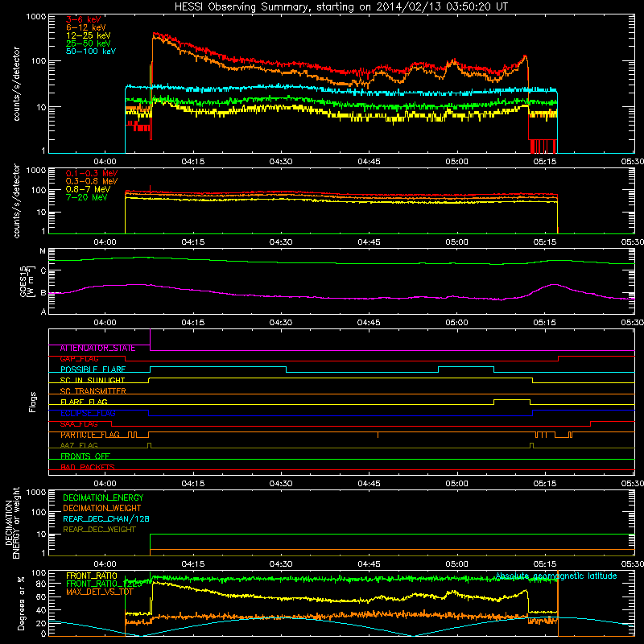Click the 0.8-7 MeV legend entry

[88, 189]
